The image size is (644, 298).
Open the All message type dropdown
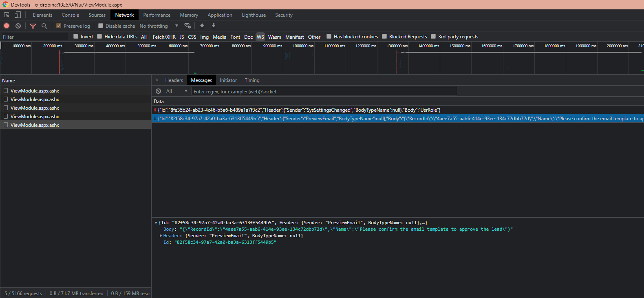[176, 91]
